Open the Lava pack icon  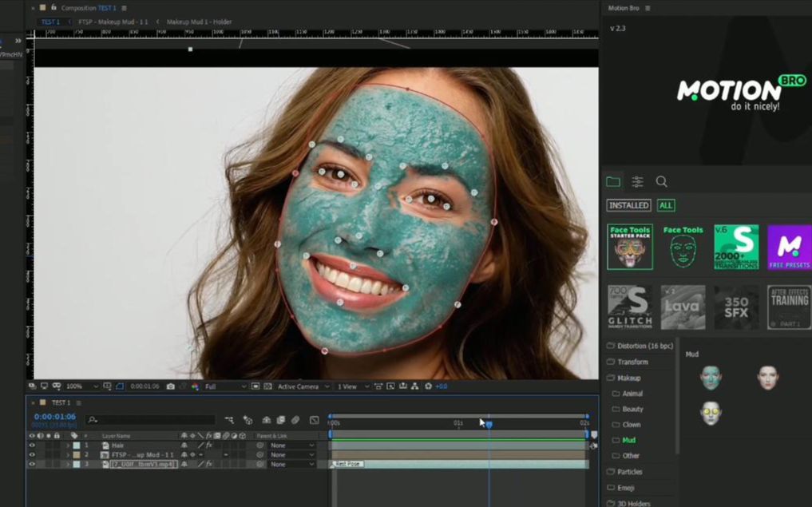(x=683, y=307)
